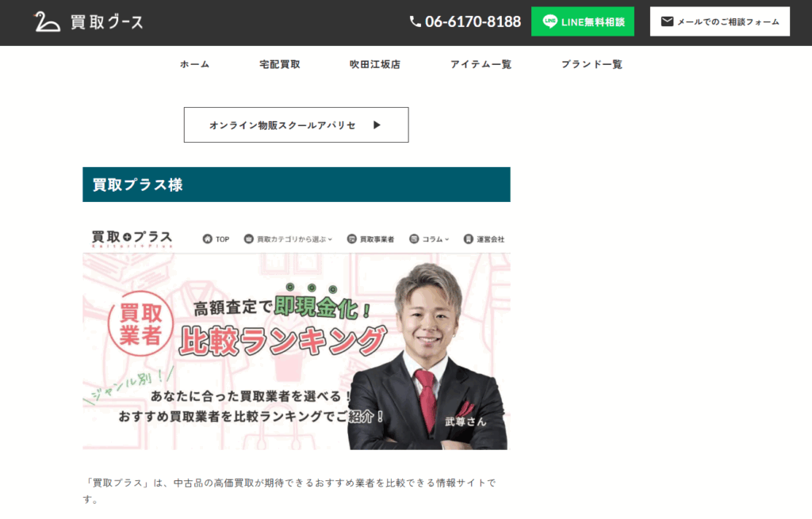This screenshot has width=812, height=519.
Task: Open the ブランド一覧 menu item
Action: coord(592,64)
